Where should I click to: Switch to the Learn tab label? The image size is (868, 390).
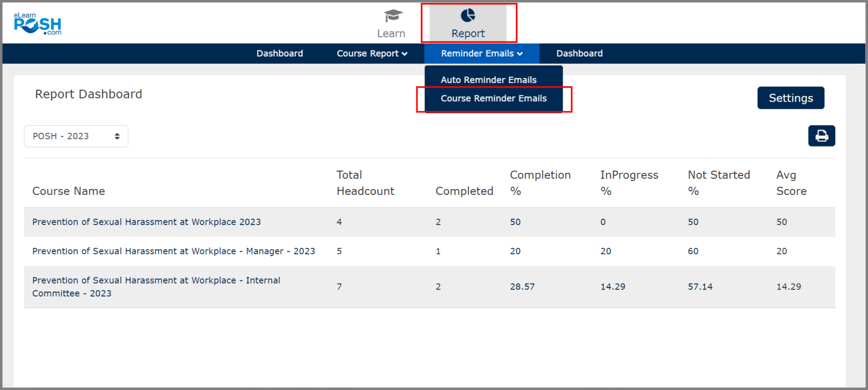click(391, 34)
